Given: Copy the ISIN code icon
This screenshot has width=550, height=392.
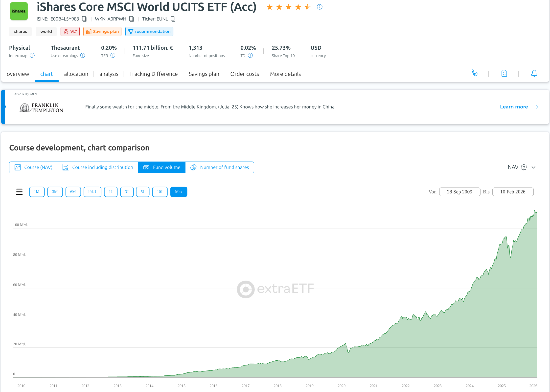Looking at the screenshot, I should click(x=84, y=19).
